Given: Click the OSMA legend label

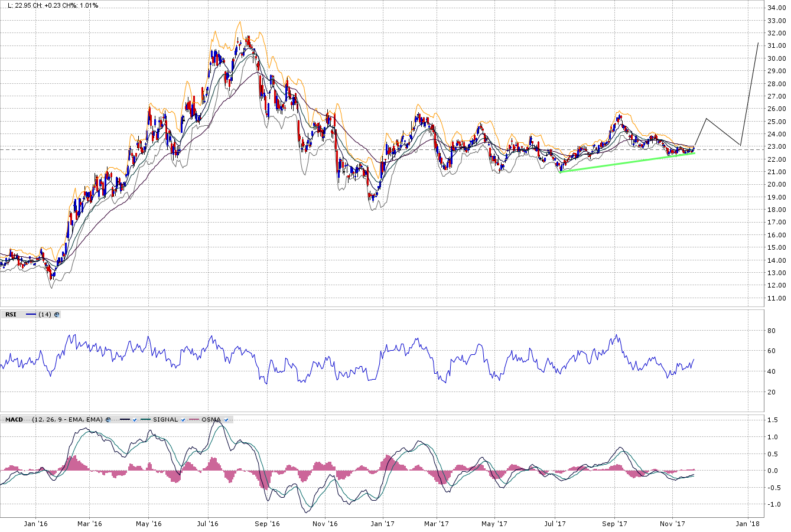Looking at the screenshot, I should coord(211,420).
